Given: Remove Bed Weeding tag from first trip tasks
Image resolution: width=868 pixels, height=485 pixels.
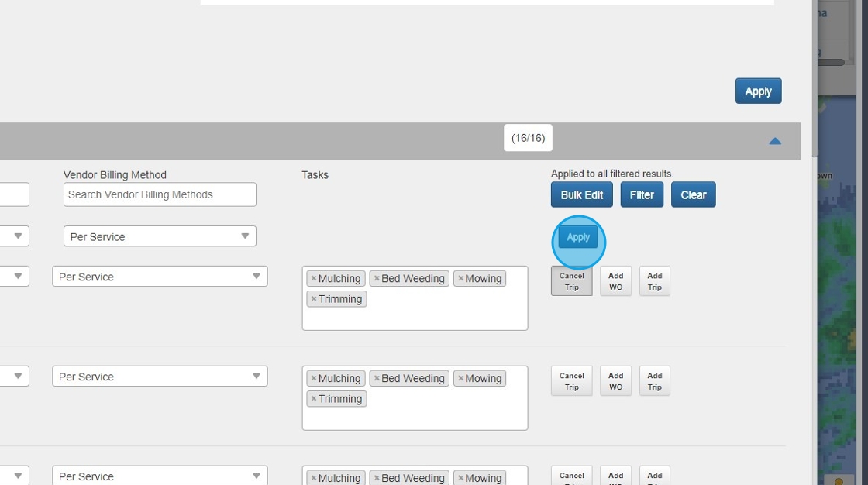Looking at the screenshot, I should click(x=377, y=278).
